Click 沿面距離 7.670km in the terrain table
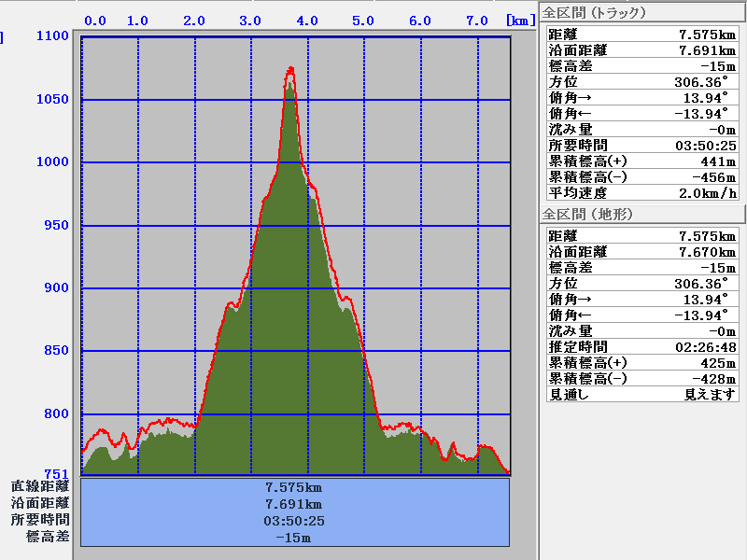The image size is (747, 560). pyautogui.click(x=641, y=252)
